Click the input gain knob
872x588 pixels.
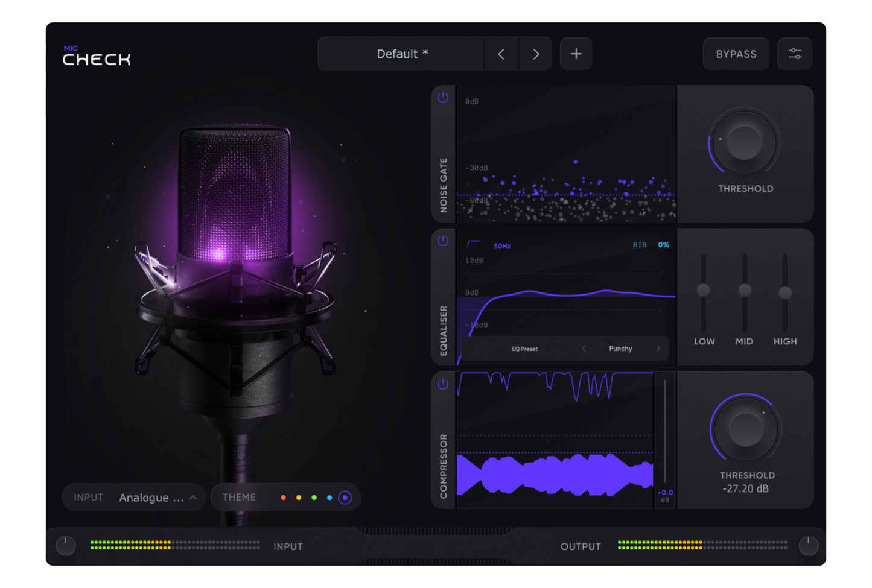point(66,546)
